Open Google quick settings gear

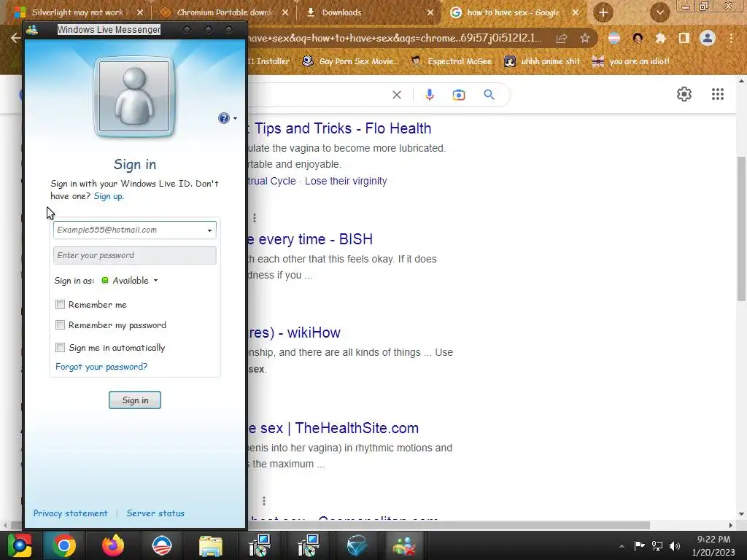click(684, 94)
